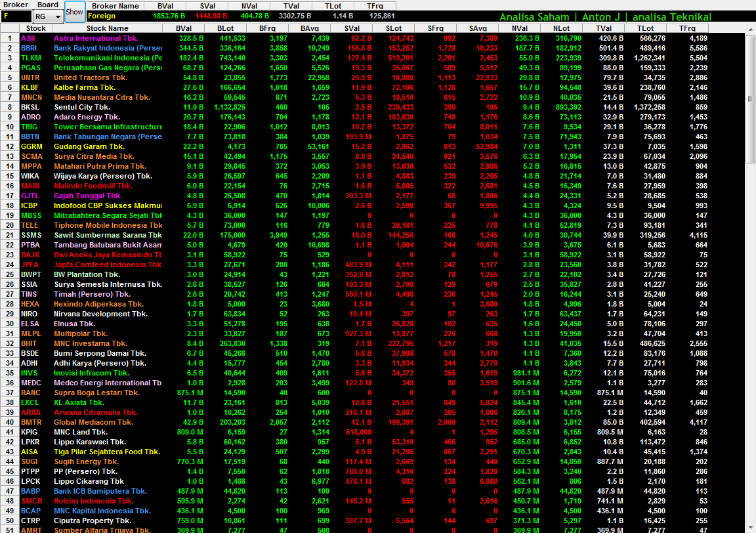The width and height of the screenshot is (756, 533).
Task: Sort table by NLot column header
Action: click(561, 28)
